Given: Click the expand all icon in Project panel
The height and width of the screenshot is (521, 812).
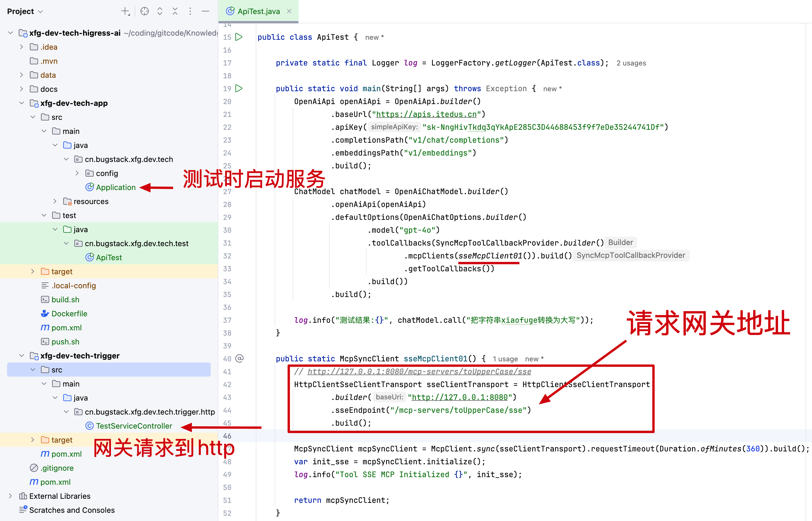Looking at the screenshot, I should coord(160,11).
